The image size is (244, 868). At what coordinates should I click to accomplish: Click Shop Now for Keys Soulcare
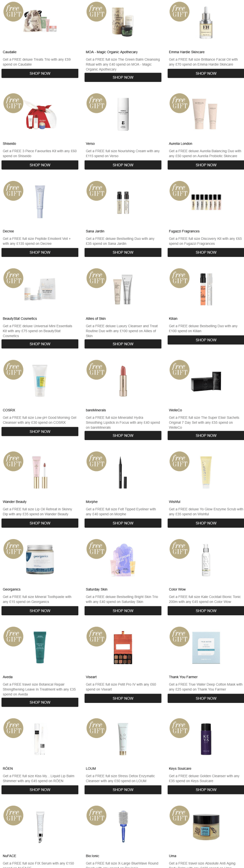pyautogui.click(x=206, y=790)
